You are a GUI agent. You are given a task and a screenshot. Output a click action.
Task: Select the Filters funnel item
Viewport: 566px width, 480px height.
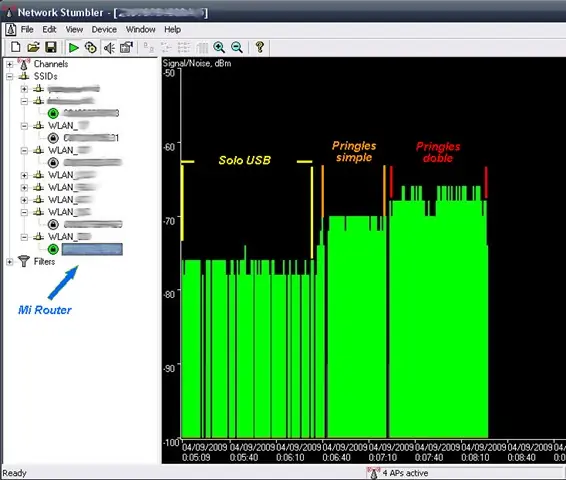(37, 262)
